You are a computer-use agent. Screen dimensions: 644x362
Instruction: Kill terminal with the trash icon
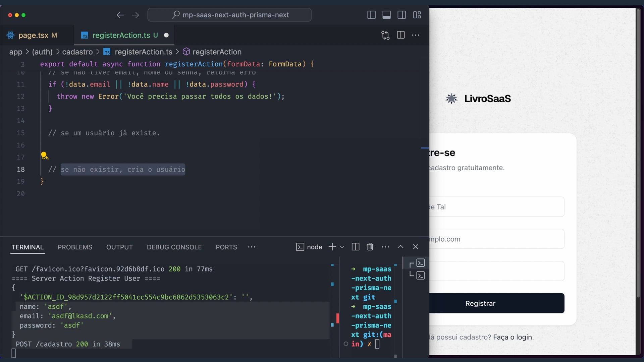(370, 247)
